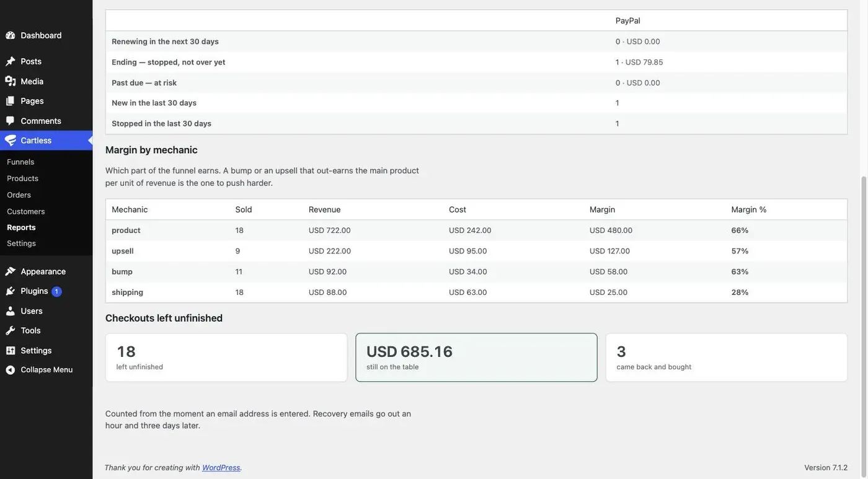Click the '18 left unfinished' card
The image size is (868, 479).
(226, 358)
